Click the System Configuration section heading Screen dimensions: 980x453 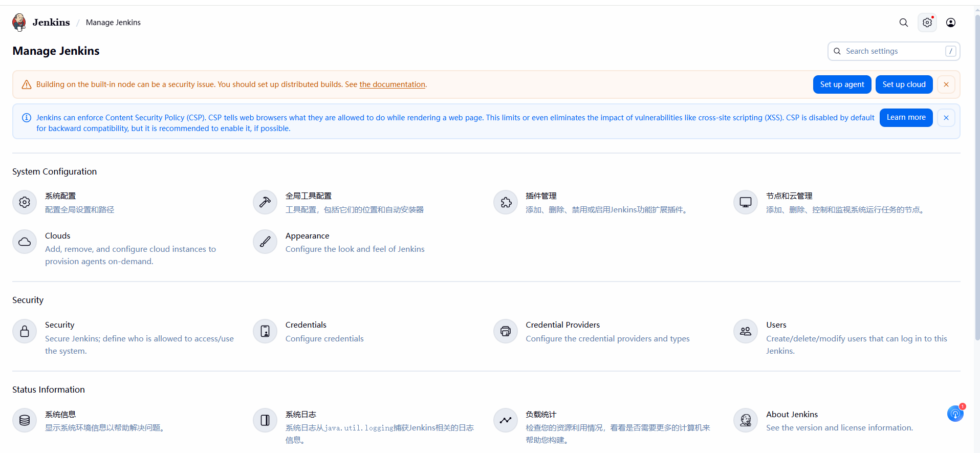54,172
